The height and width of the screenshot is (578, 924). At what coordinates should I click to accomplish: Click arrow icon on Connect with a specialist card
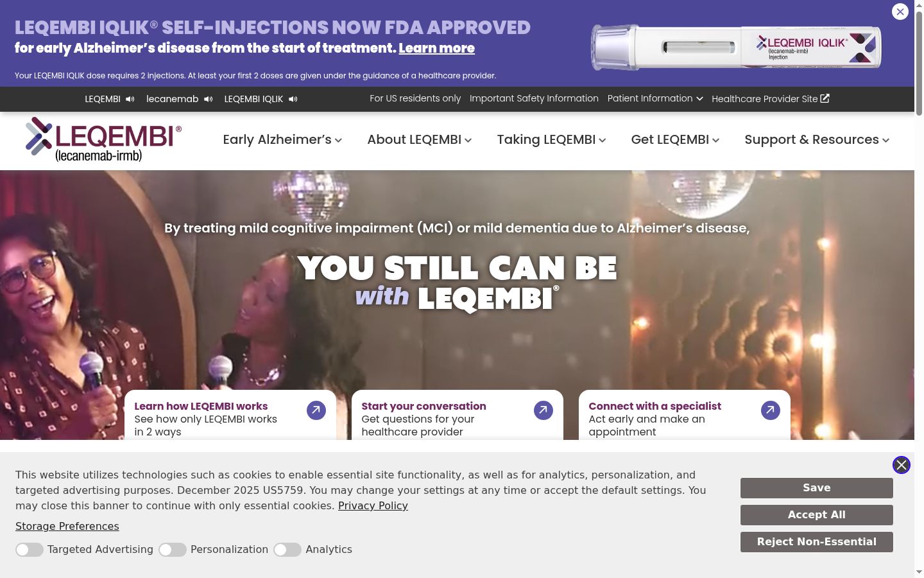click(x=771, y=410)
